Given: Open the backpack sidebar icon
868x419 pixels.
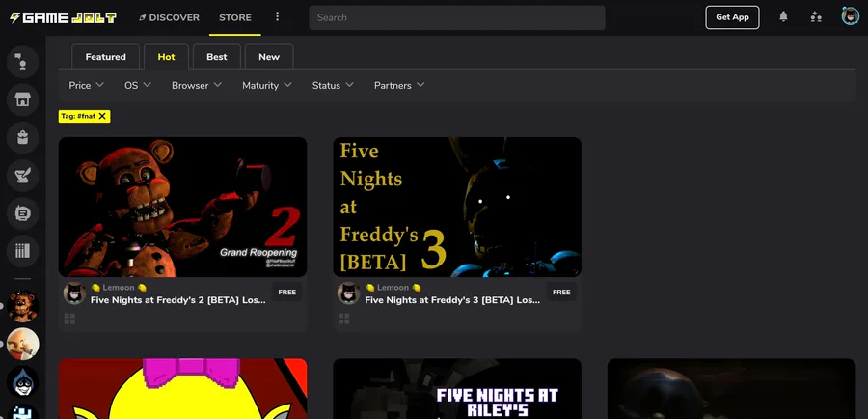Looking at the screenshot, I should point(23,137).
